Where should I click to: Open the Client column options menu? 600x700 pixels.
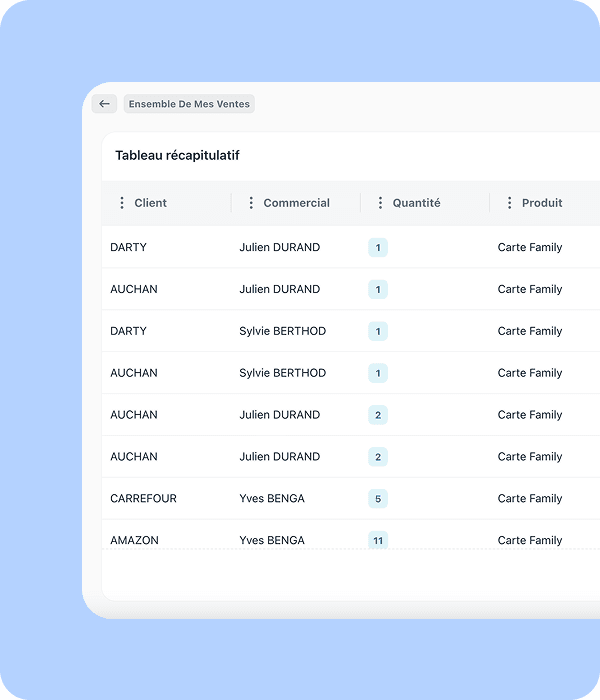[122, 203]
